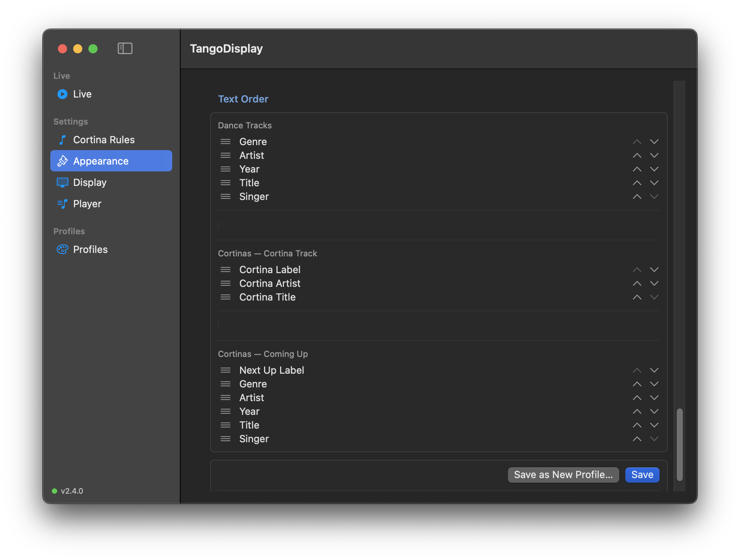The image size is (740, 560).
Task: Grab the Coming Up Singer drag handle
Action: pos(226,439)
